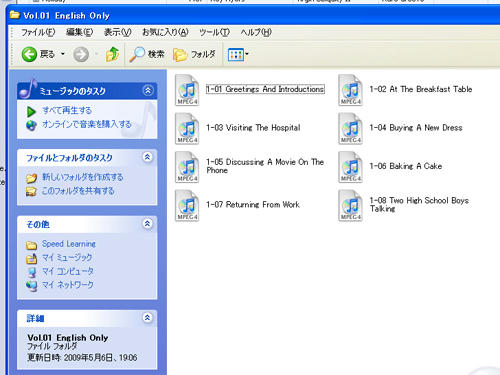Click file name 1-01 Greetings And Introductions
The image size is (500, 375).
(265, 89)
